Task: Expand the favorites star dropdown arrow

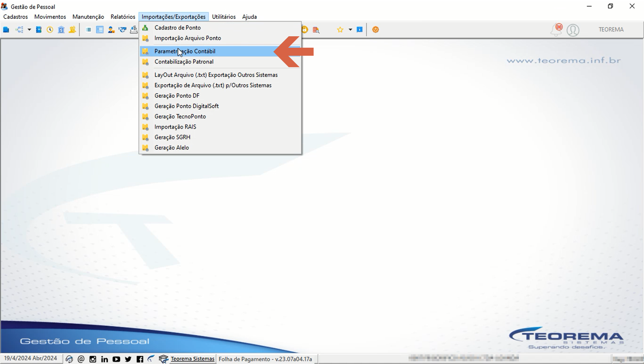Action: coord(350,30)
